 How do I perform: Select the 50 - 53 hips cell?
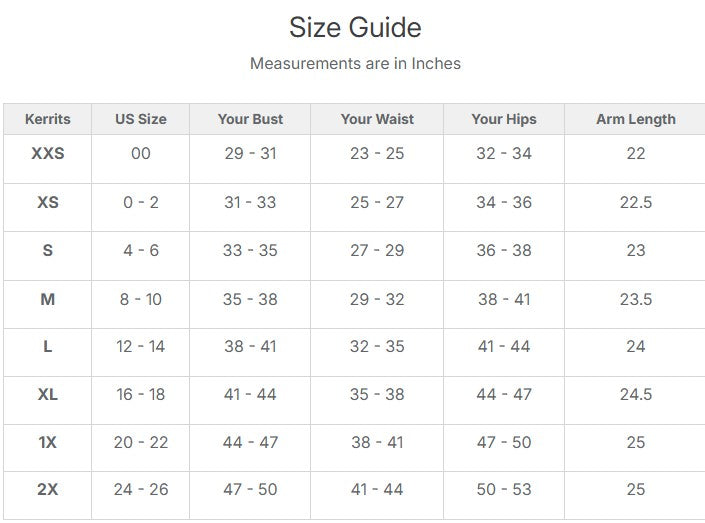click(x=504, y=490)
